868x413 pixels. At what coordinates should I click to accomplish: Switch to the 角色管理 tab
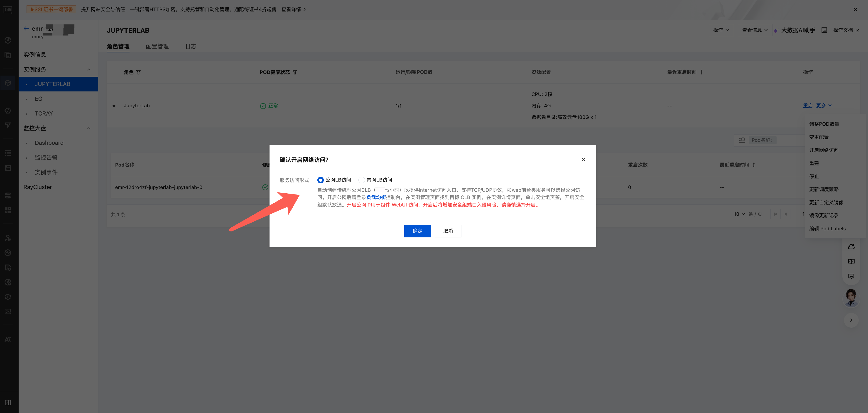(x=118, y=47)
